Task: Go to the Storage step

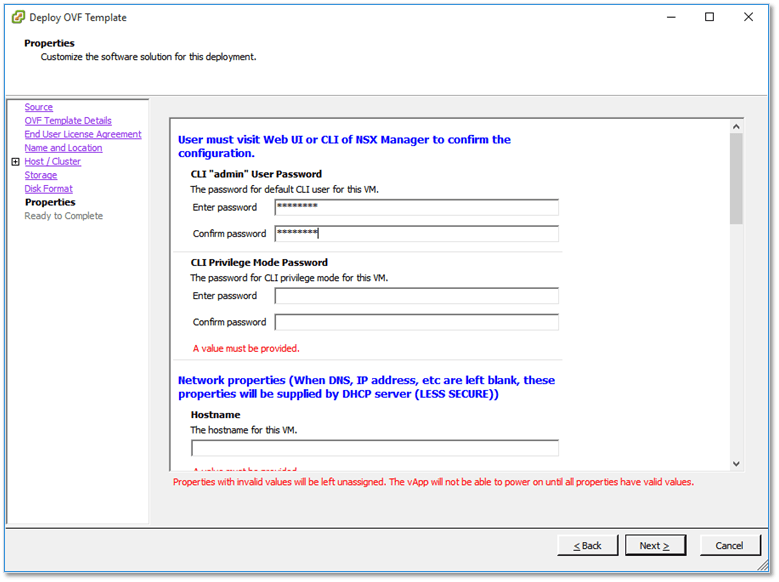Action: click(x=41, y=175)
